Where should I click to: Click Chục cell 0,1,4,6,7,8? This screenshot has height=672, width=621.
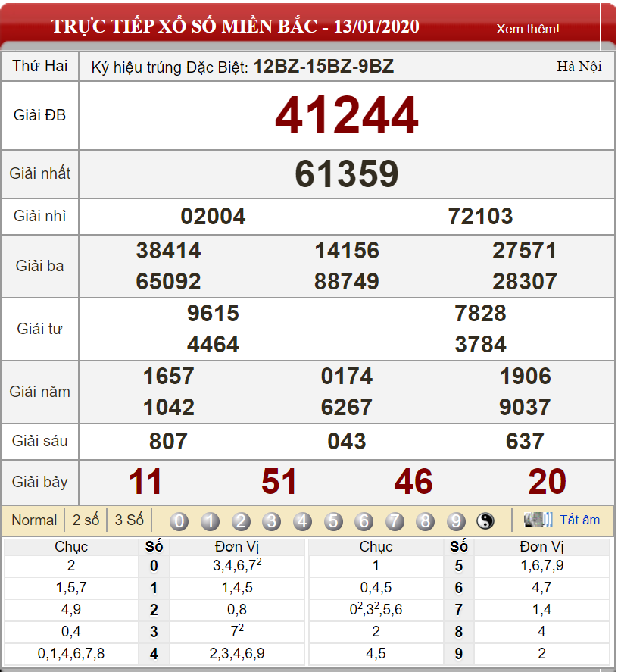71,654
